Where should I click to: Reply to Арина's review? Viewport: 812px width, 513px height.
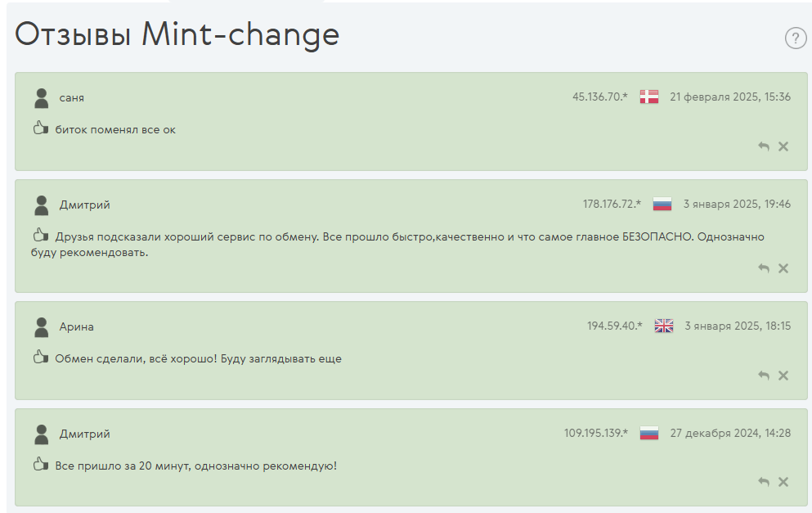point(763,376)
